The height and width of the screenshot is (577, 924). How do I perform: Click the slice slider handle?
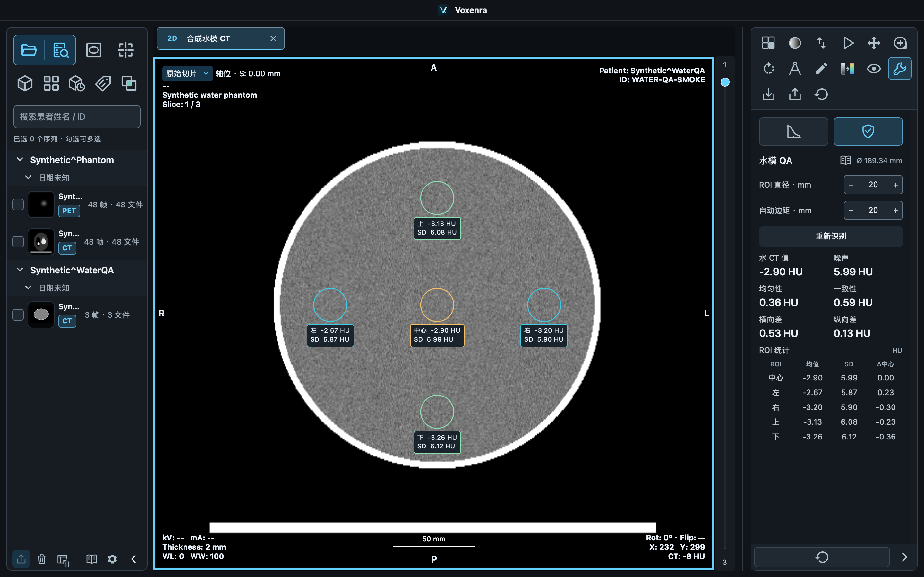[725, 82]
